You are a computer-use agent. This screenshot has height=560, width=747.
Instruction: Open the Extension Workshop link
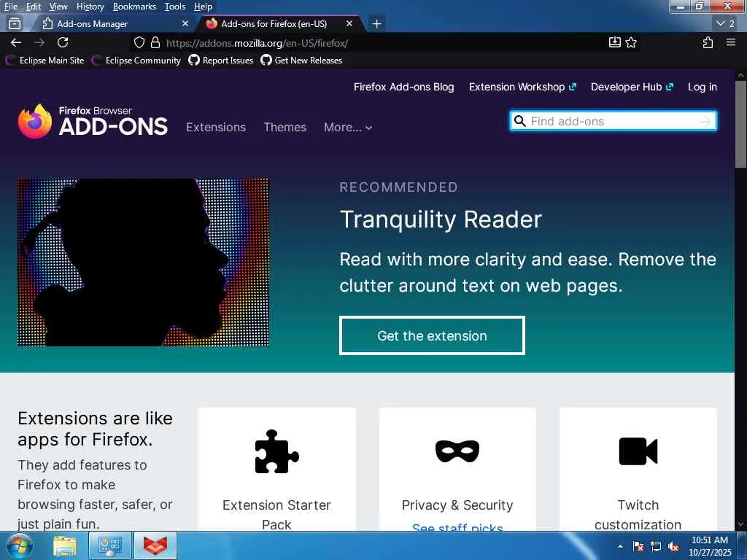[522, 87]
